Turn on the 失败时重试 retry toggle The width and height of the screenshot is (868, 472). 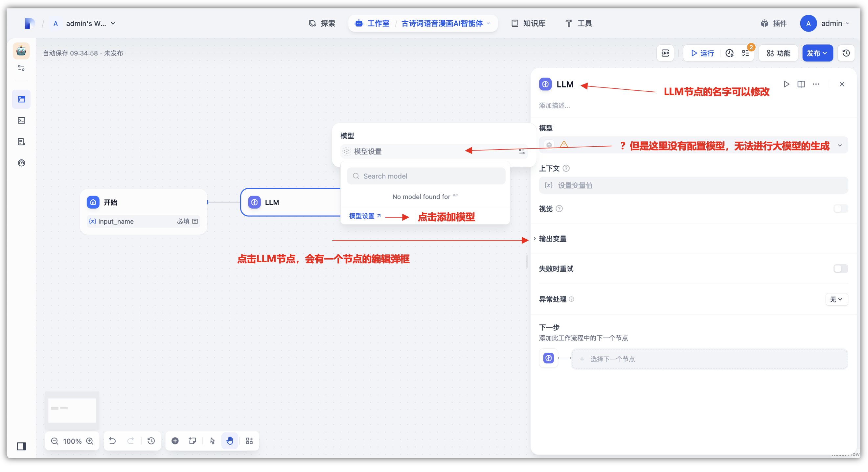click(840, 269)
